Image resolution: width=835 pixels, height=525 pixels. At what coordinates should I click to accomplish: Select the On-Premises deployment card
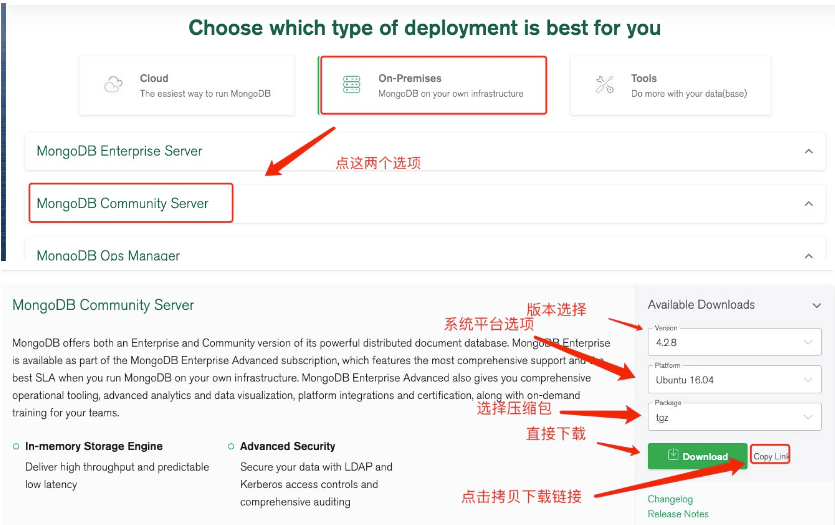(x=433, y=86)
